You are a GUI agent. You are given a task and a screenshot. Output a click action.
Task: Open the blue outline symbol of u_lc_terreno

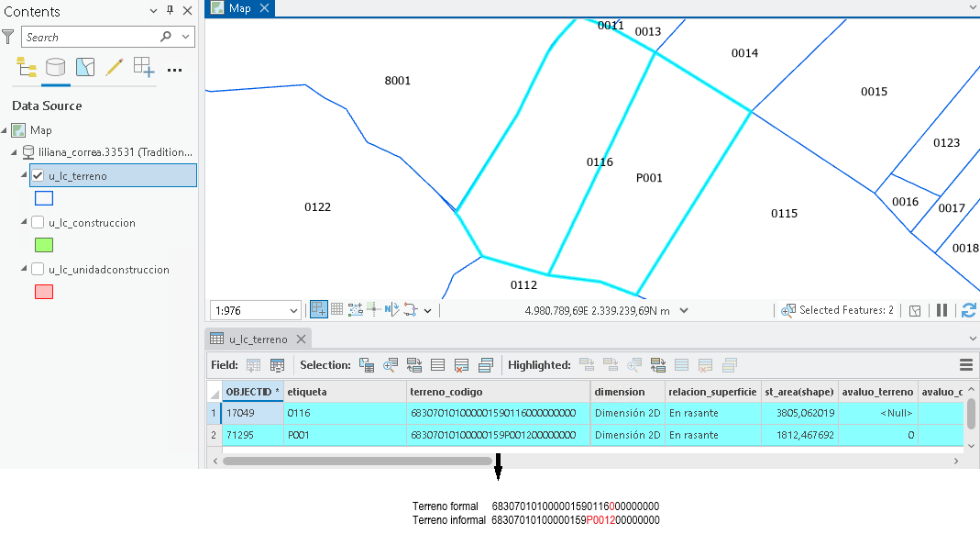[44, 198]
